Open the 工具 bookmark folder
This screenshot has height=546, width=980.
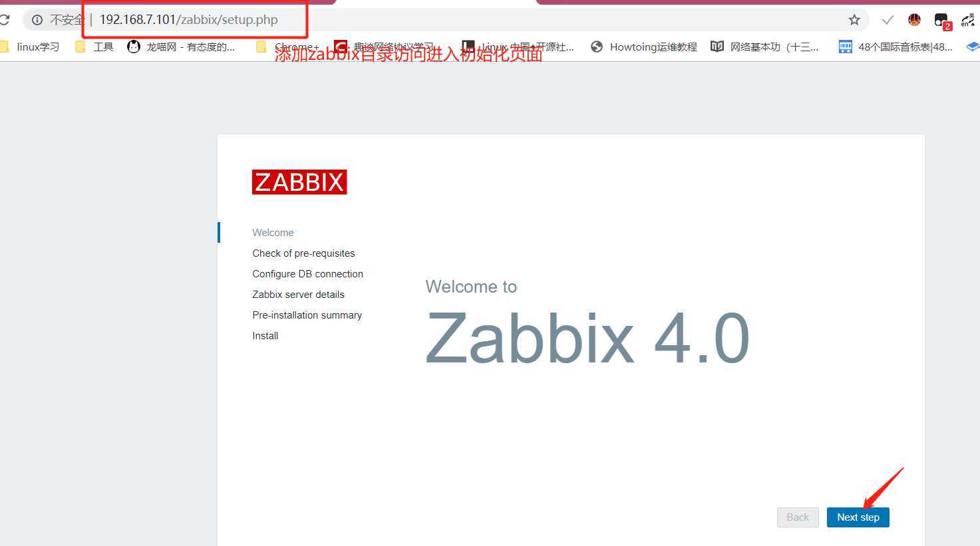click(94, 47)
